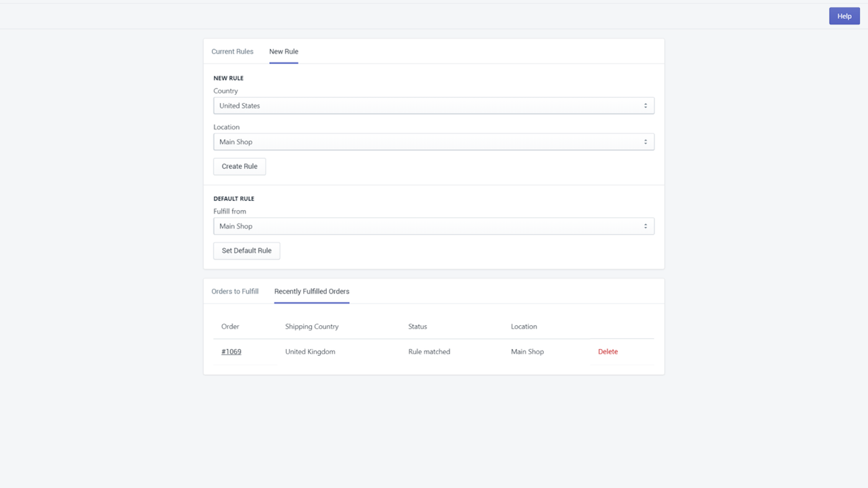
Task: Click the Location column header
Action: (524, 326)
